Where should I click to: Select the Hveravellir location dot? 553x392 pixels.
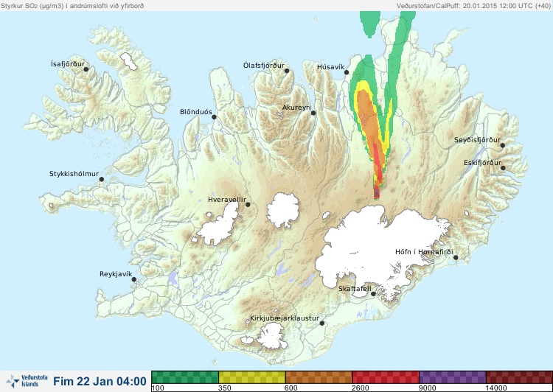point(248,204)
